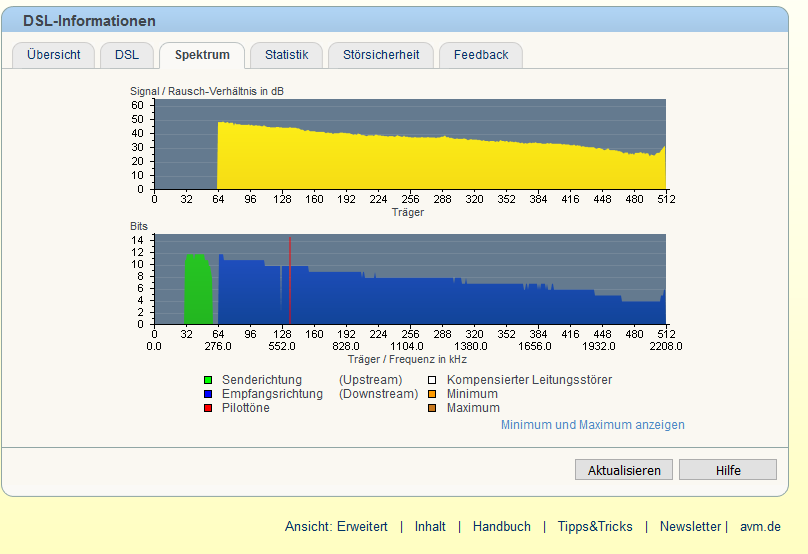The width and height of the screenshot is (808, 554).
Task: Open the Übersicht tab
Action: pos(54,55)
